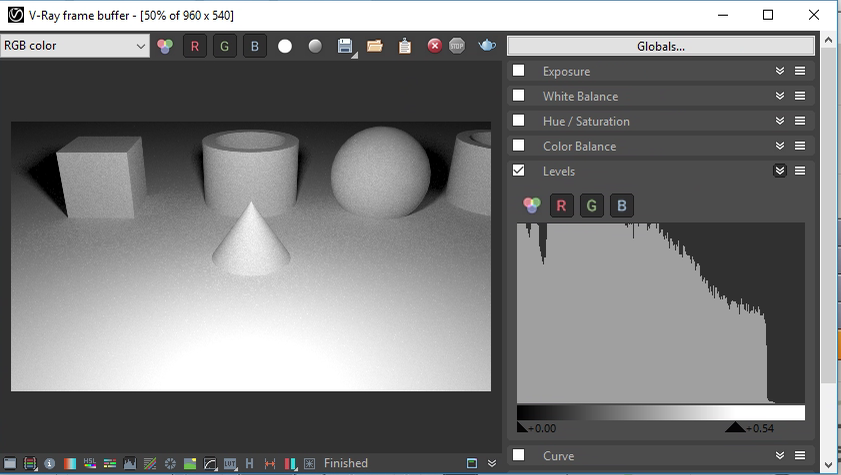Expand the Exposure rollout

780,71
